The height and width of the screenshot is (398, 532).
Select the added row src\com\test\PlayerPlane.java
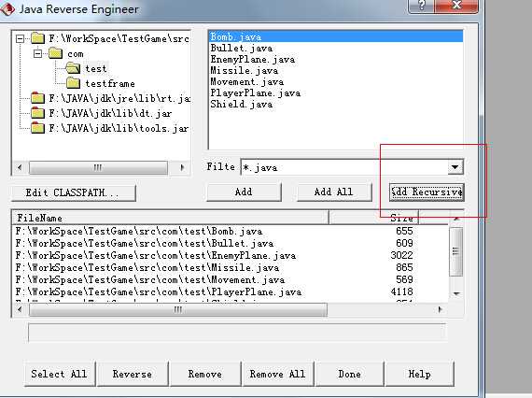tap(231, 292)
